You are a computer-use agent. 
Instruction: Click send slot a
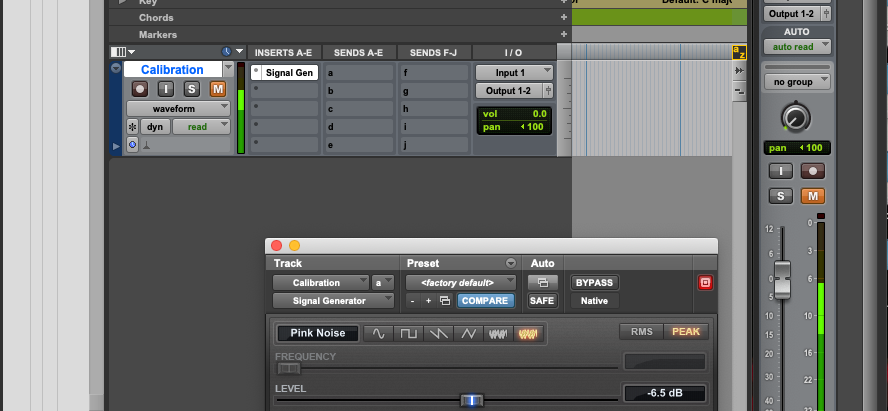tap(359, 72)
